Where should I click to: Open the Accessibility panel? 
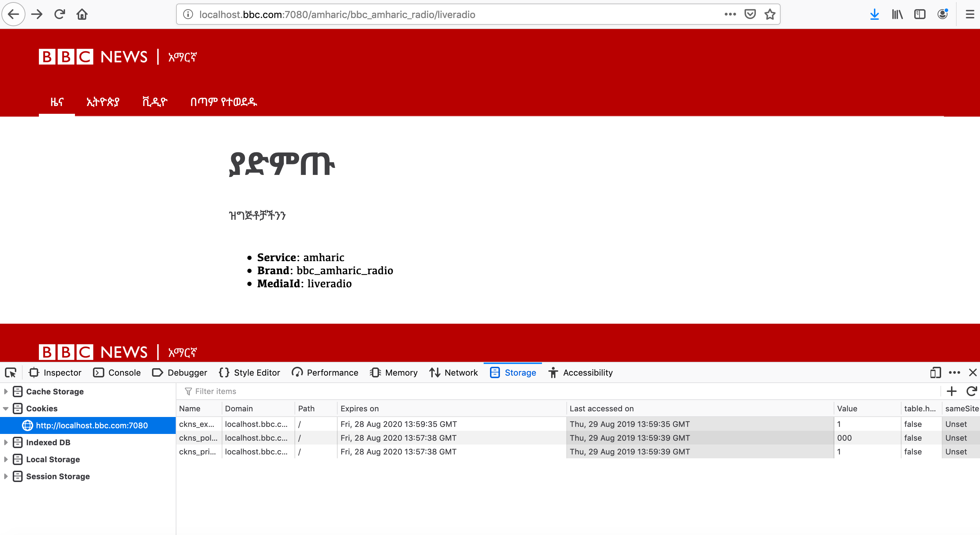pos(580,373)
